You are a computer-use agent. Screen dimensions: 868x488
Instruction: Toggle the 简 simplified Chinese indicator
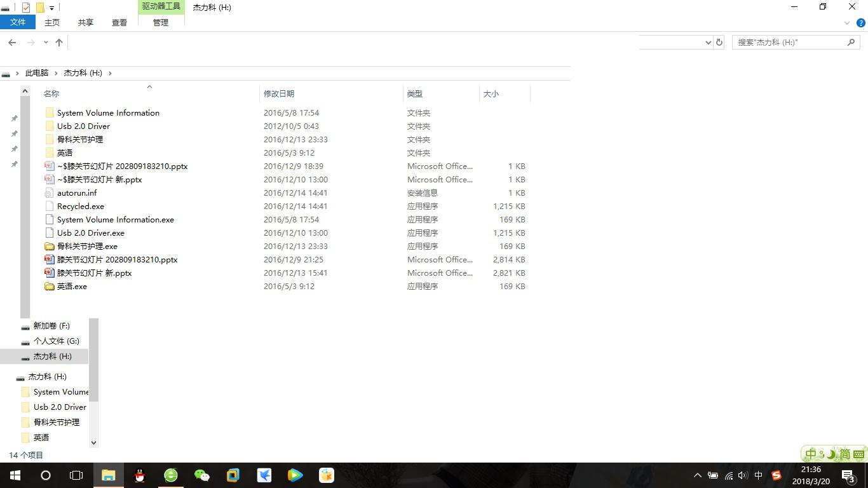click(x=845, y=453)
